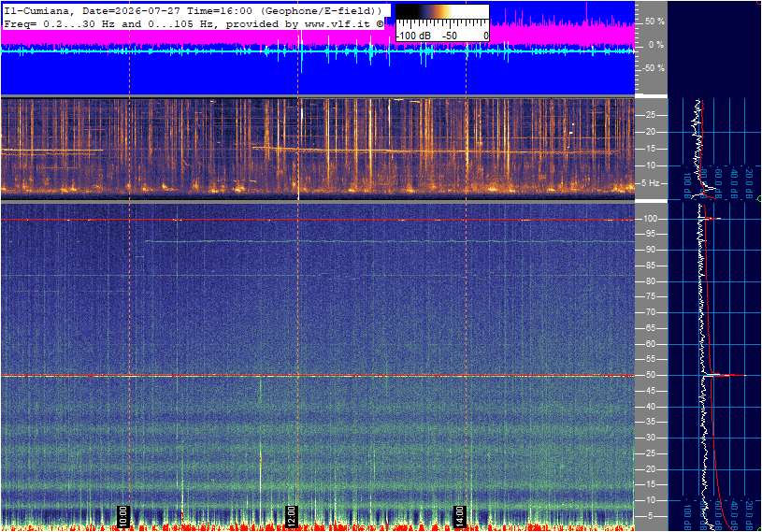This screenshot has width=762, height=532.
Task: Click the dB color scale gradient bar
Action: pos(442,12)
